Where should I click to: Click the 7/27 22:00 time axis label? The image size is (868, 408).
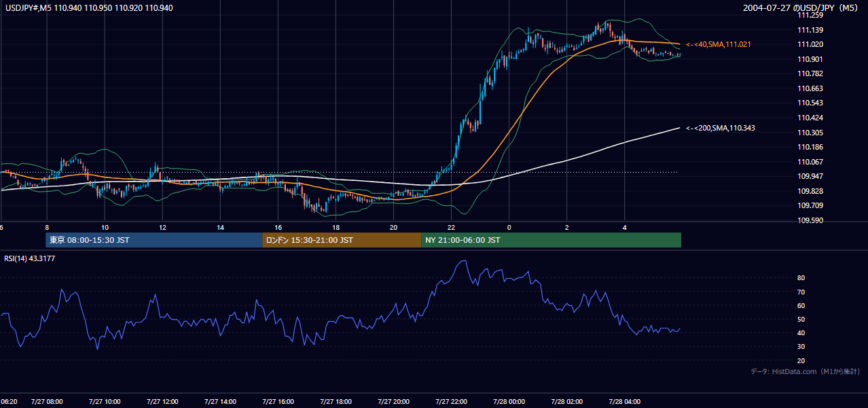point(452,402)
